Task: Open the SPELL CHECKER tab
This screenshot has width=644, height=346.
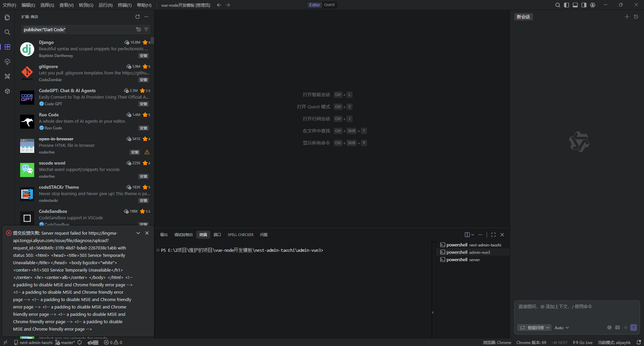Action: [240, 235]
